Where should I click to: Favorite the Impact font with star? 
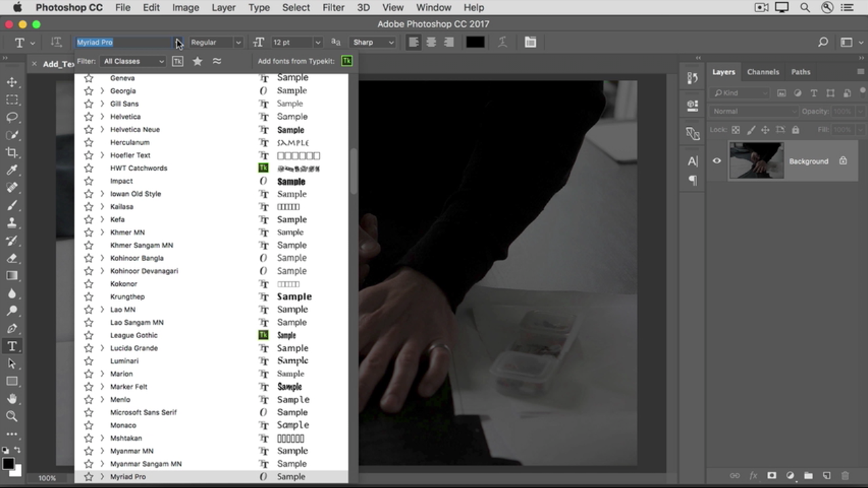point(88,181)
